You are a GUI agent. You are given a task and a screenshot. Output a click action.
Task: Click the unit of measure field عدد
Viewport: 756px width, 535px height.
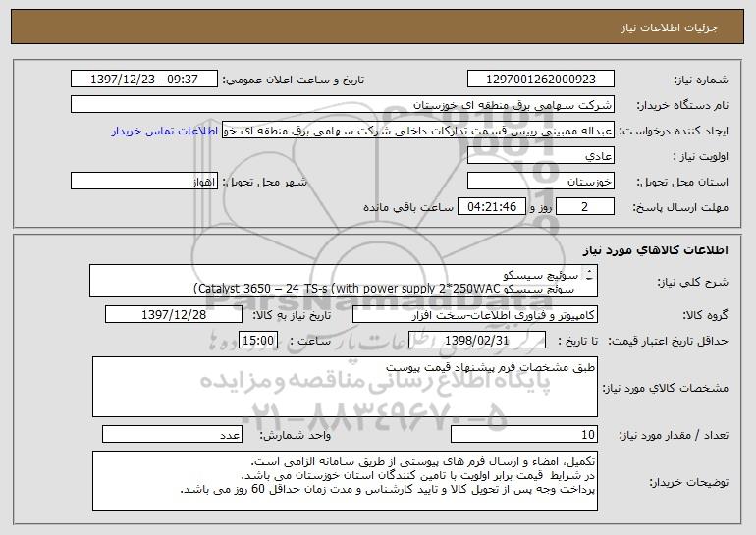coord(172,434)
